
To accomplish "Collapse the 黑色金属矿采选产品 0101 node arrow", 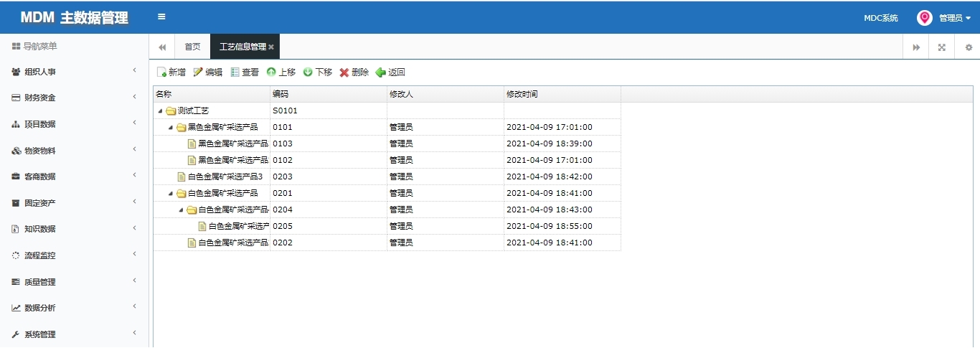I will tap(171, 128).
